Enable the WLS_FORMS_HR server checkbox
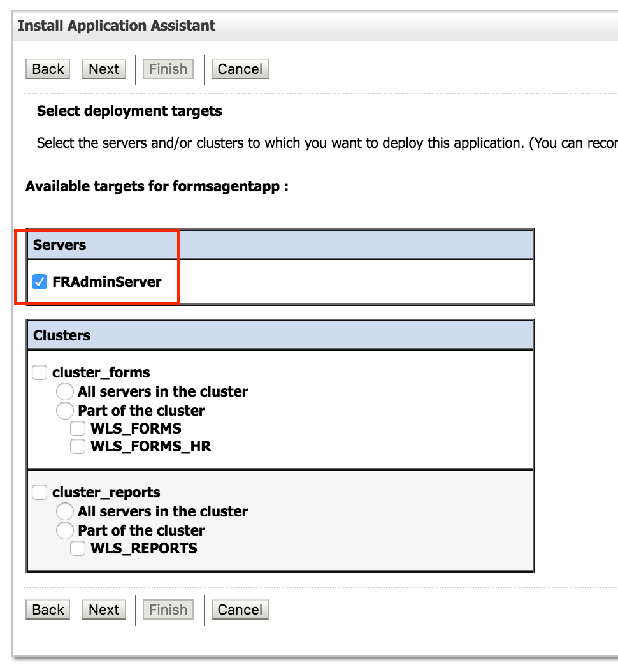618x672 pixels. coord(78,446)
